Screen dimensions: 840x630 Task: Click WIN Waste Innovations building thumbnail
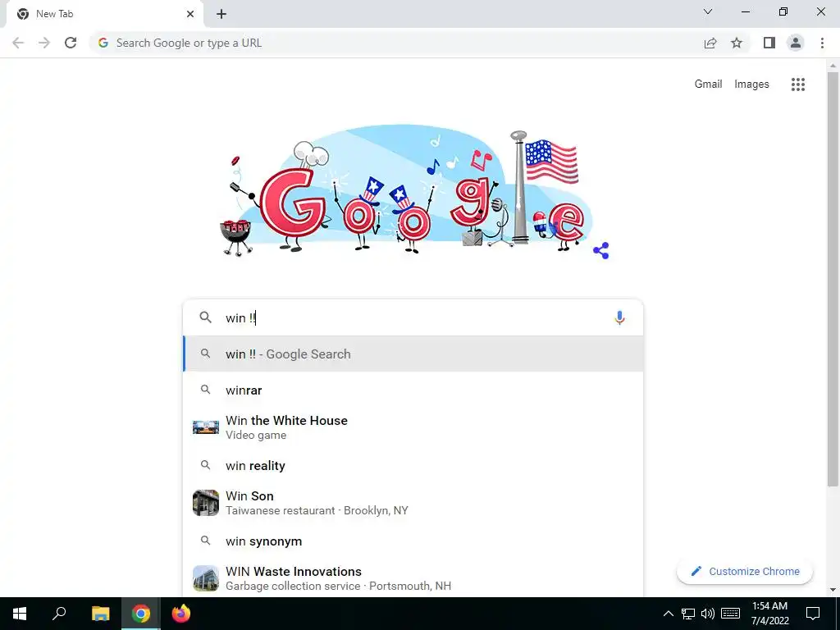[x=206, y=578]
